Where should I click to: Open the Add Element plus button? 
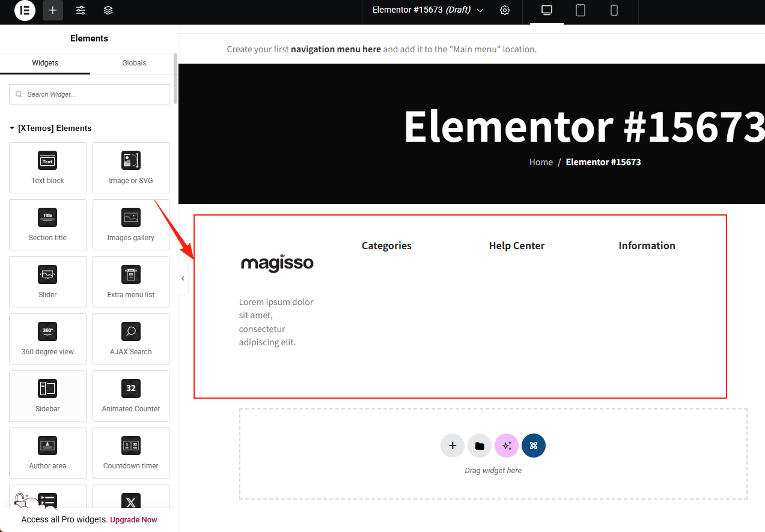[x=53, y=10]
